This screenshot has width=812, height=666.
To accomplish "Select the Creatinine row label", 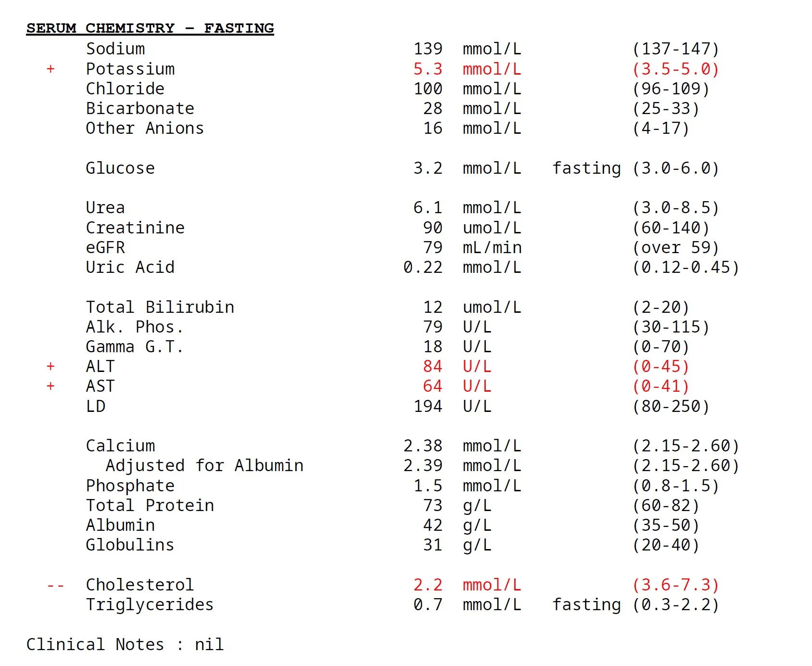I will coord(135,228).
